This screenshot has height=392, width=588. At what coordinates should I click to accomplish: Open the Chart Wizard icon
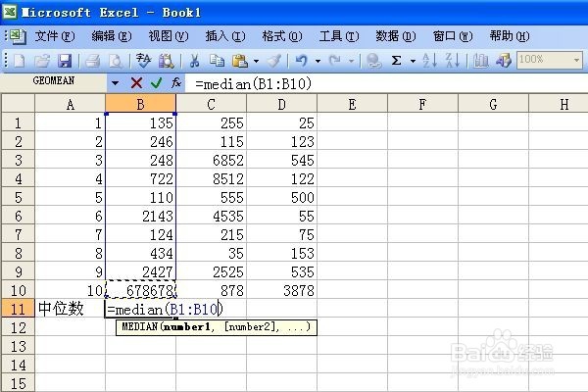tap(480, 61)
